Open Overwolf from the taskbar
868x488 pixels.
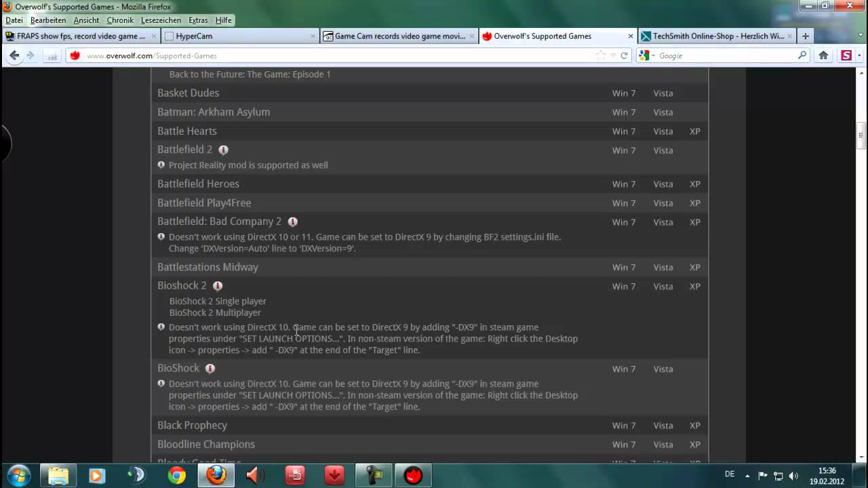[x=413, y=475]
